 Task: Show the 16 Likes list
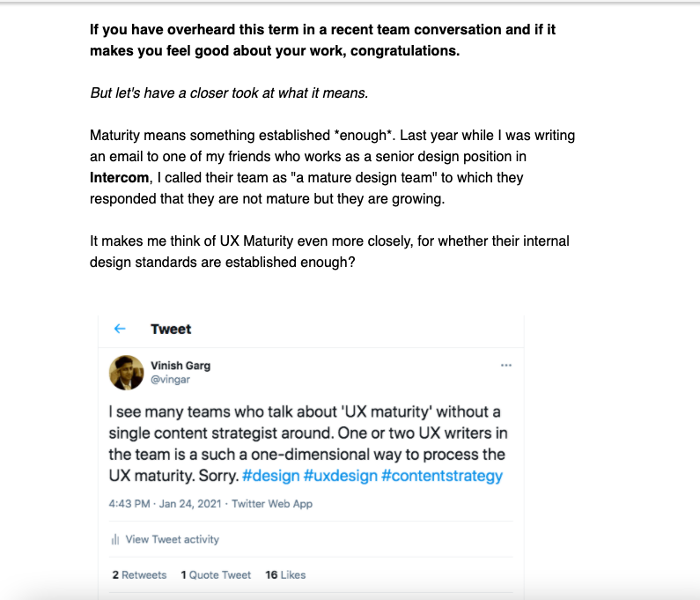point(285,574)
